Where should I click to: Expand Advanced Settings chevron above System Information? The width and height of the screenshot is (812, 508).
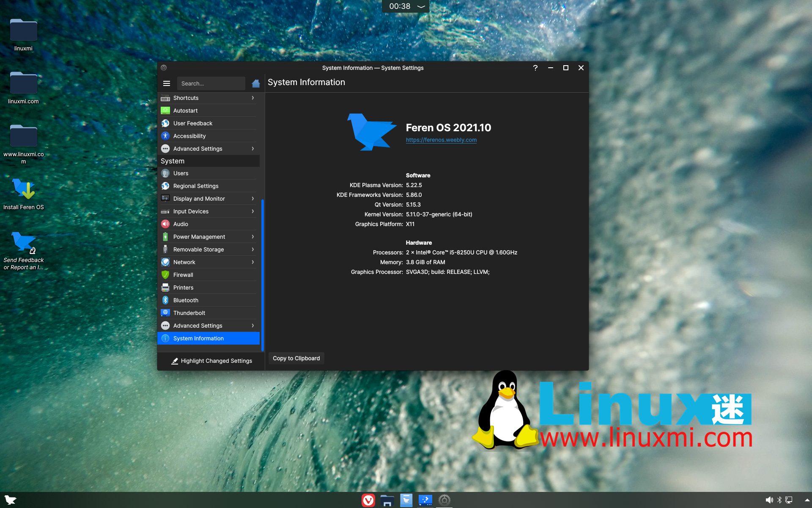(253, 326)
